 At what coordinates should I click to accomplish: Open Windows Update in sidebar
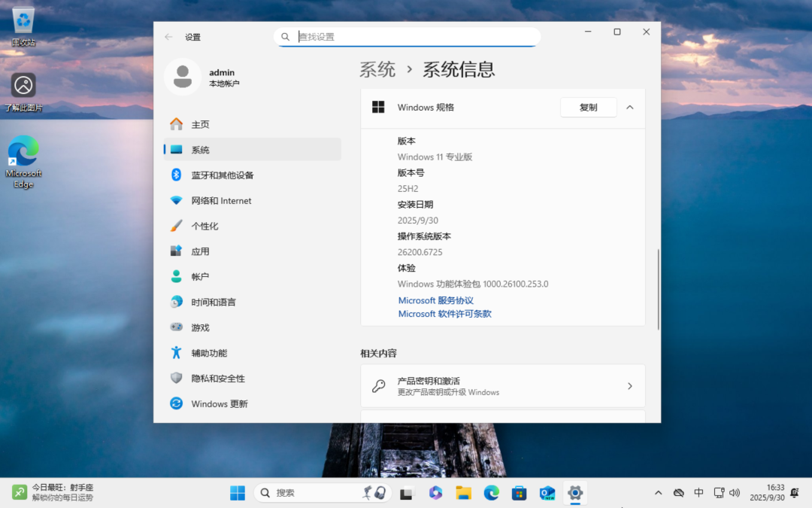tap(219, 404)
